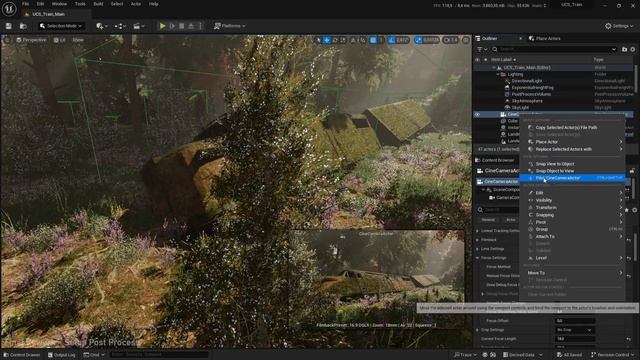Open the Add content dropdown icon
This screenshot has height=360, width=640.
click(102, 26)
